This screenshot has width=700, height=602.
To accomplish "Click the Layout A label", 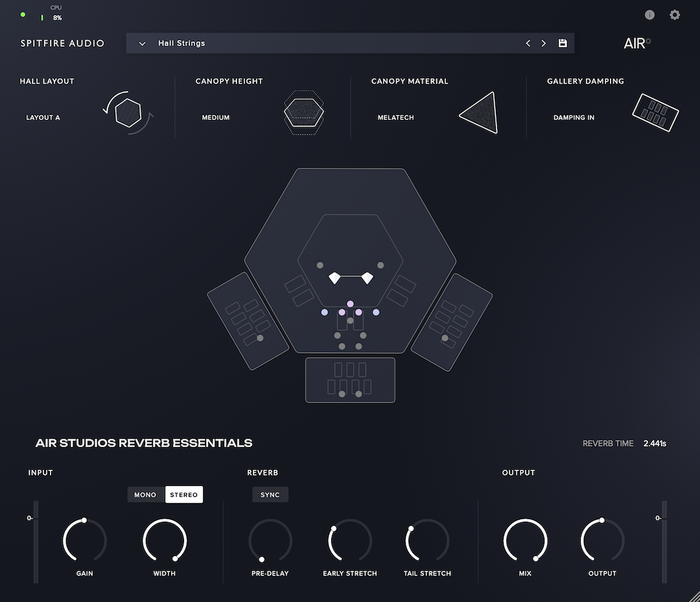I will tap(43, 118).
